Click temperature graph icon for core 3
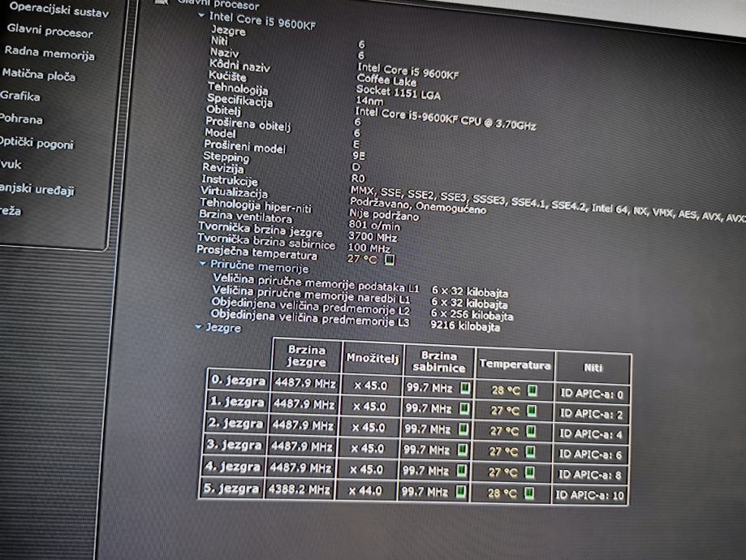Viewport: 746px width, 560px height. (530, 451)
